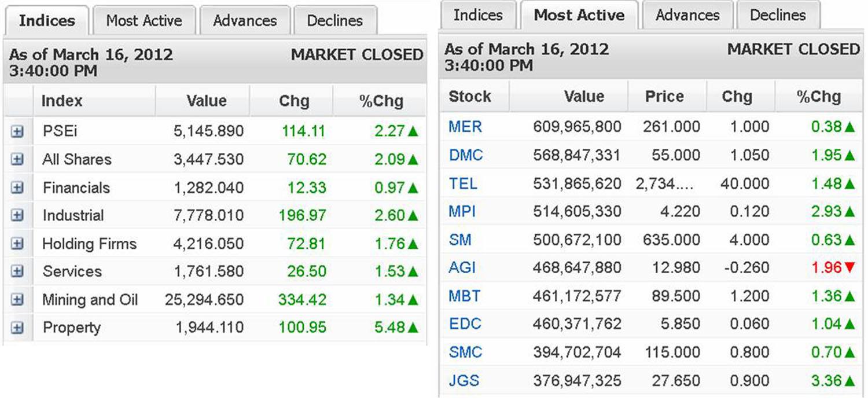Select the JGS stock link
The width and height of the screenshot is (868, 404).
pos(464,381)
